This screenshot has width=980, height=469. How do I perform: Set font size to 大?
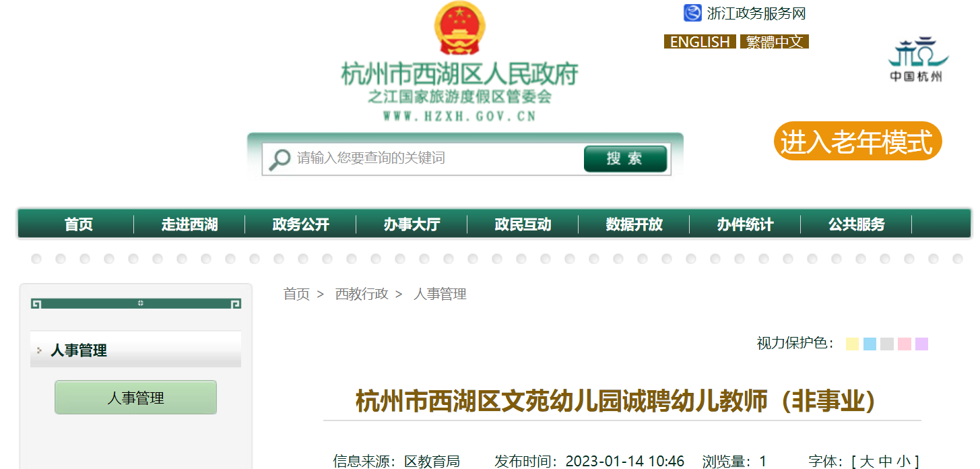867,462
